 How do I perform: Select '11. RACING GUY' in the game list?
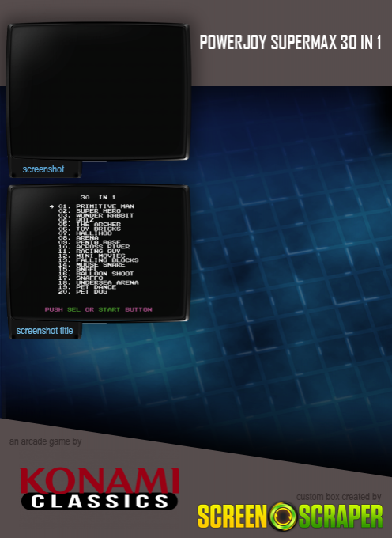pos(89,251)
